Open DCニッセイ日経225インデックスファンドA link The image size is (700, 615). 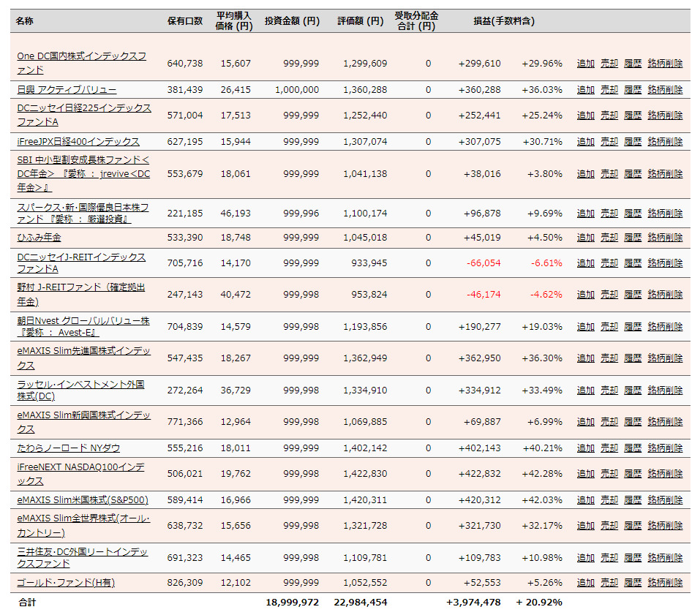[x=84, y=115]
